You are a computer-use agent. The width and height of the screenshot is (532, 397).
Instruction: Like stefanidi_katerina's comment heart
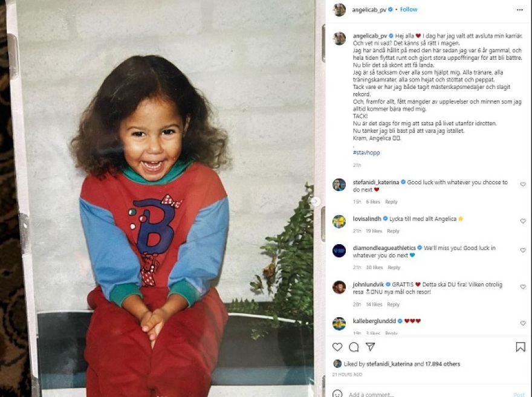pos(523,184)
